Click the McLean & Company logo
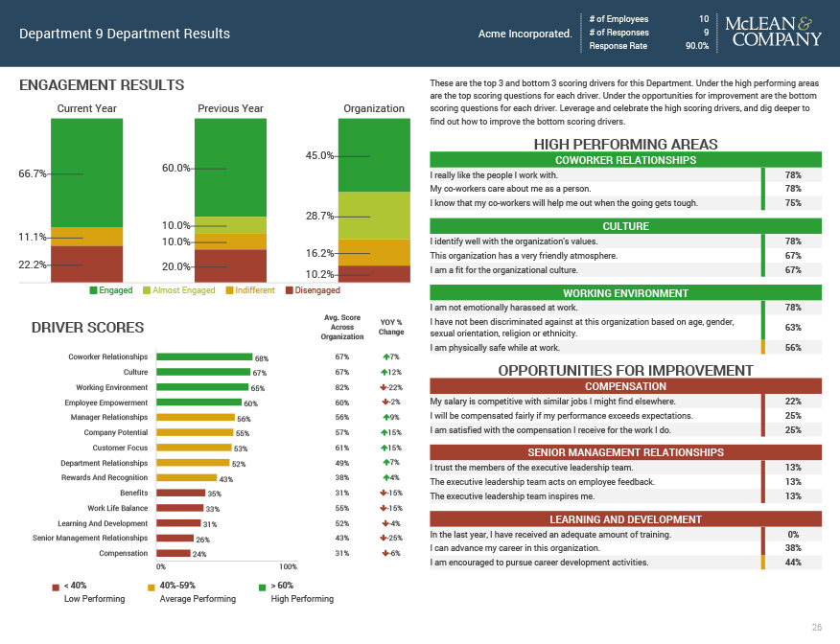This screenshot has height=644, width=840. (775, 32)
